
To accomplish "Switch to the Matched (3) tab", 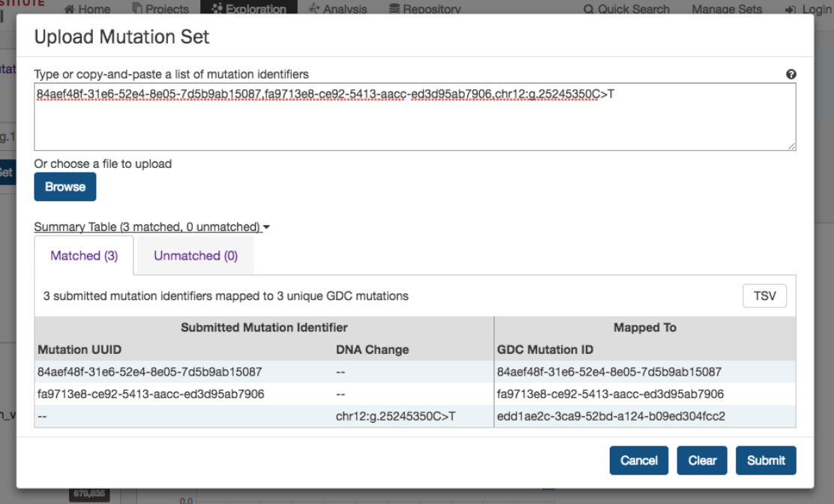I will pos(84,256).
